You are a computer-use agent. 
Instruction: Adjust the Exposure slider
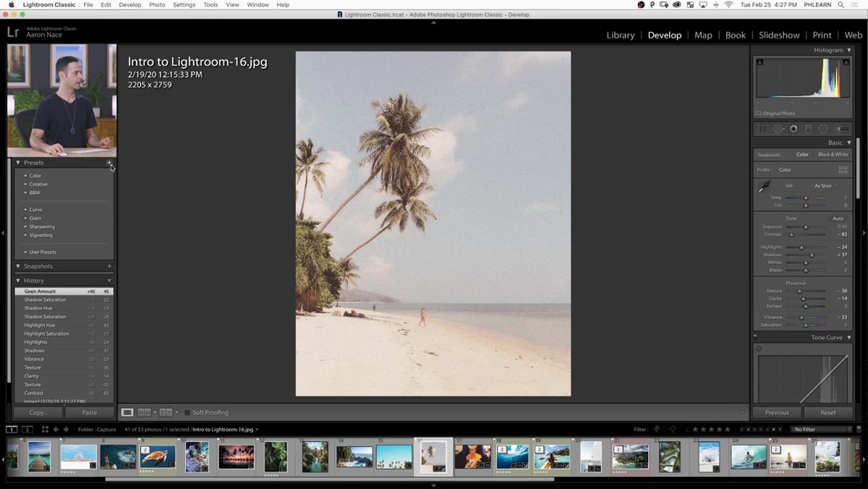(x=805, y=227)
